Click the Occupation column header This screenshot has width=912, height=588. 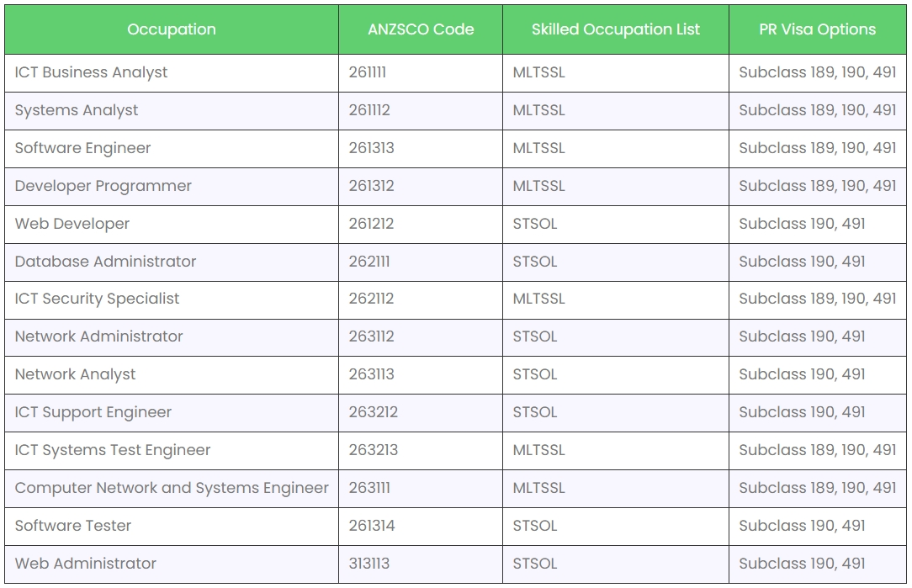pos(172,29)
